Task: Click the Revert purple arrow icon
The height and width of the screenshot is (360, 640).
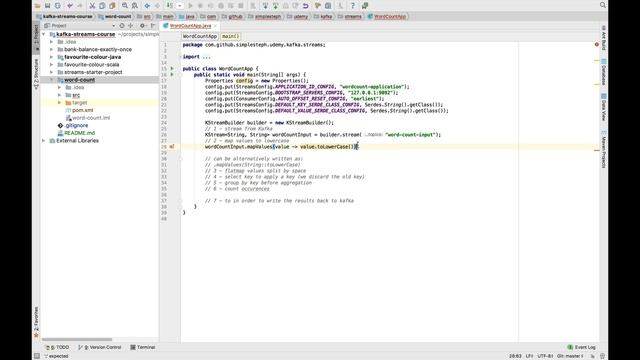Action: (x=305, y=6)
